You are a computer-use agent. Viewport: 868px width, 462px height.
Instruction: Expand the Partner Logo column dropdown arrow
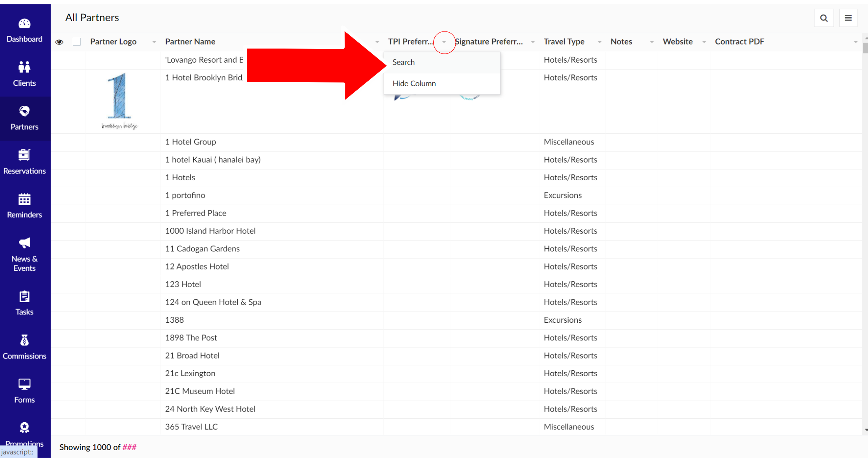coord(154,42)
